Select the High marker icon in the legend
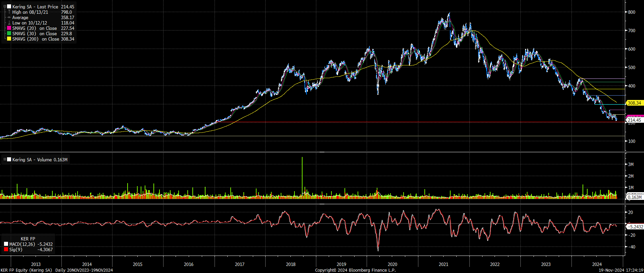The width and height of the screenshot is (644, 273). click(x=9, y=12)
